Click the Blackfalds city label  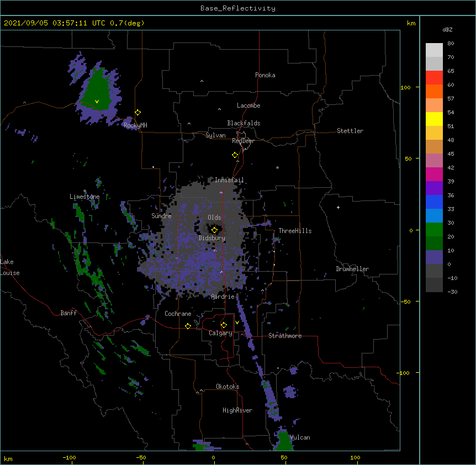(x=244, y=123)
